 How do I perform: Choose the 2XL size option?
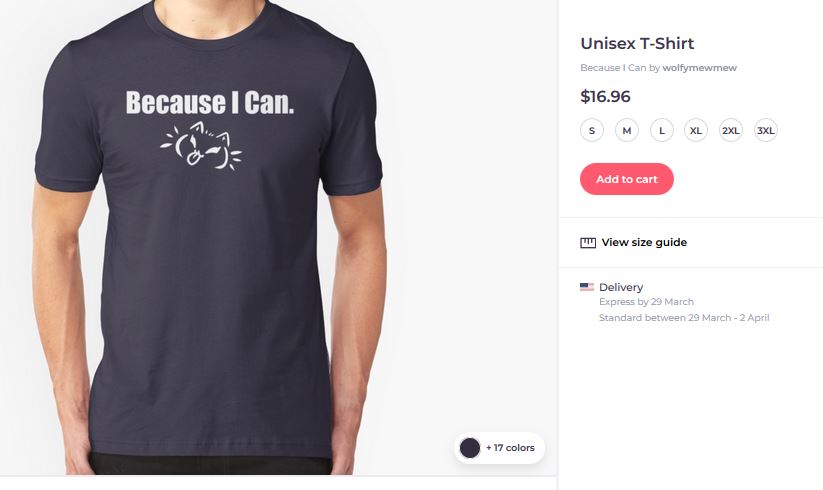731,130
